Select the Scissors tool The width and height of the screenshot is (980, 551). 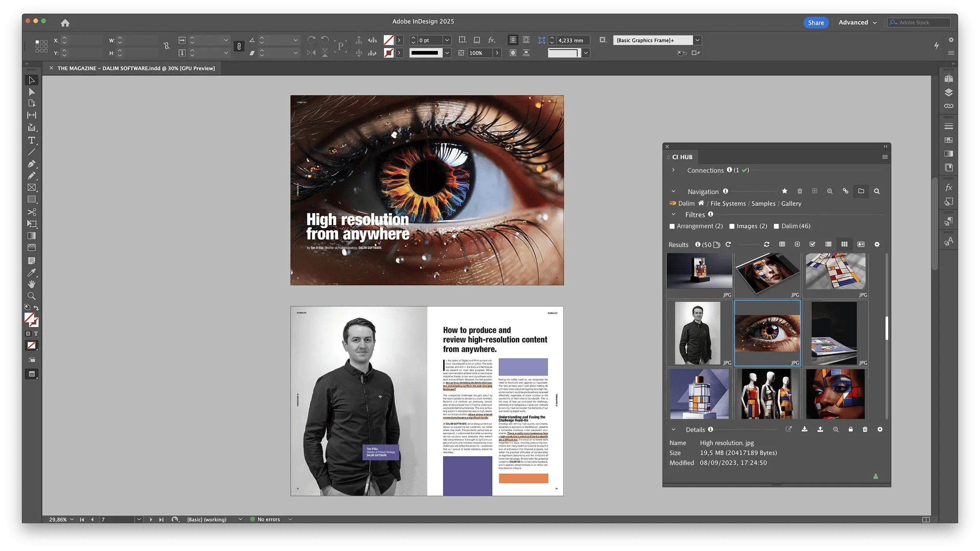32,212
